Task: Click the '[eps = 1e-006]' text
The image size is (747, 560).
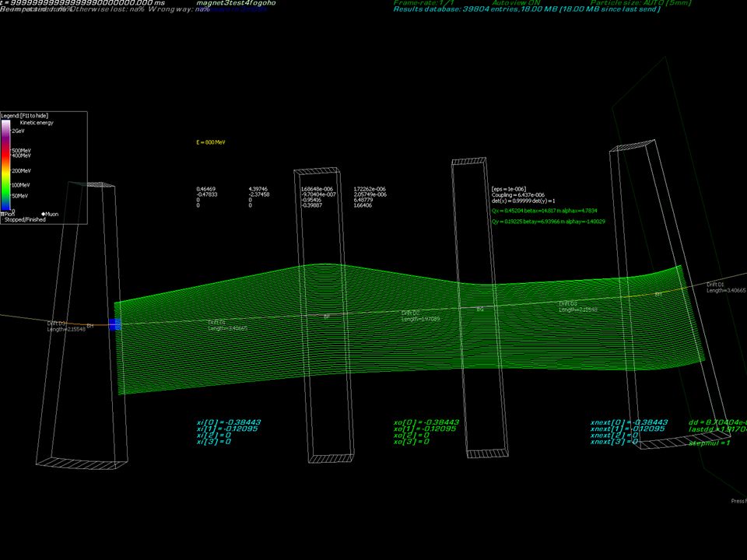Action: tap(509, 189)
